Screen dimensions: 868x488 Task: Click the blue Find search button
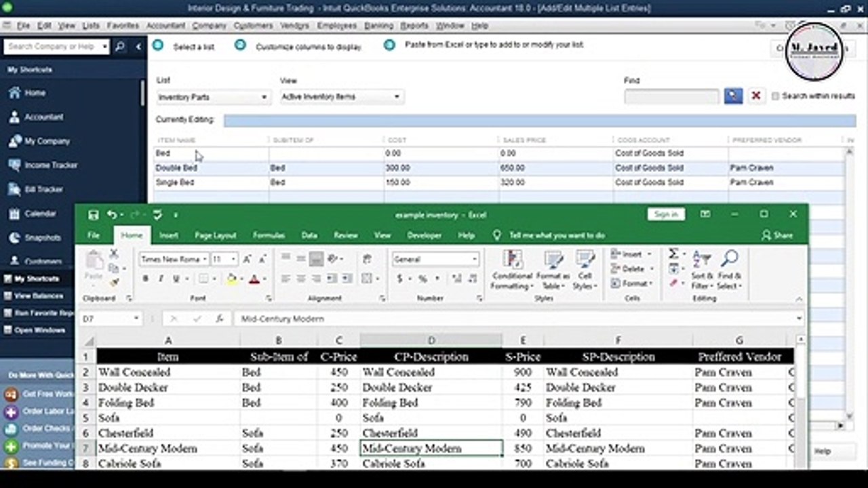click(733, 96)
